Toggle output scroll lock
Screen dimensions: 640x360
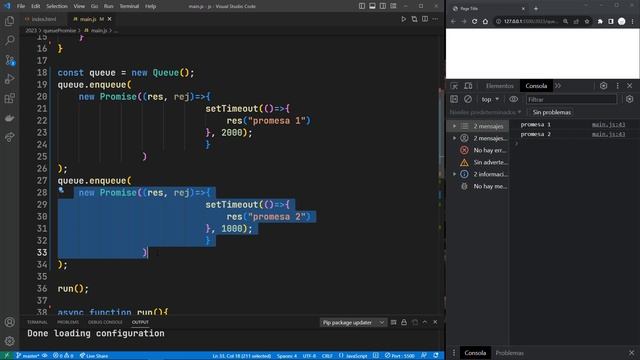coord(404,322)
